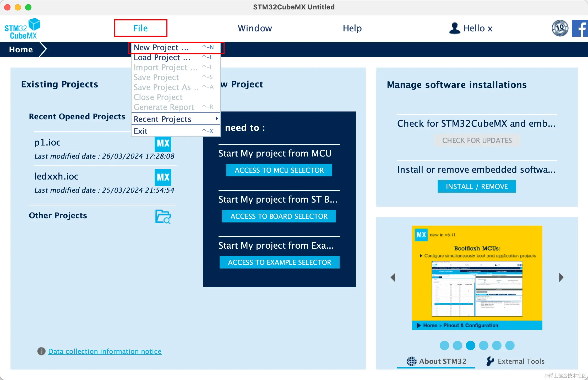Click Access to Board Selector button

279,216
